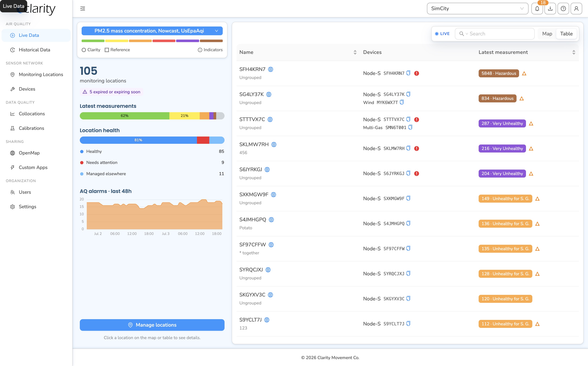Screen dimensions: 588x366
Task: Open the user profile icon
Action: (x=576, y=9)
